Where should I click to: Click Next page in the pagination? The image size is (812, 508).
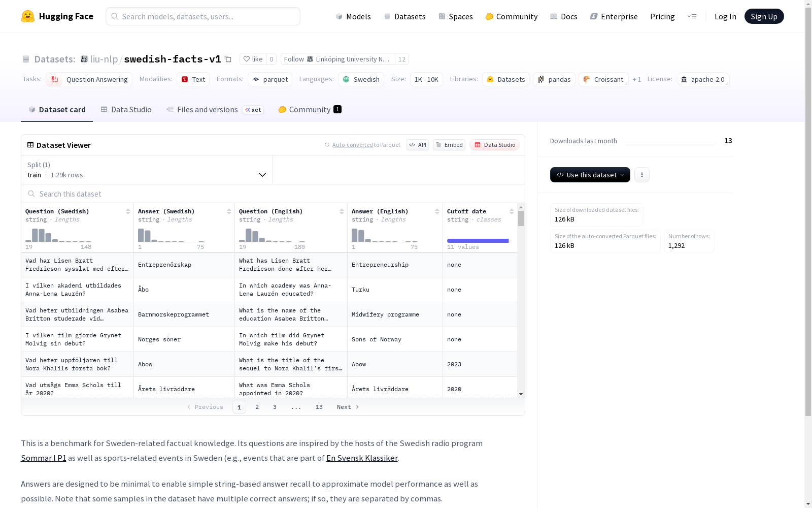tap(348, 407)
